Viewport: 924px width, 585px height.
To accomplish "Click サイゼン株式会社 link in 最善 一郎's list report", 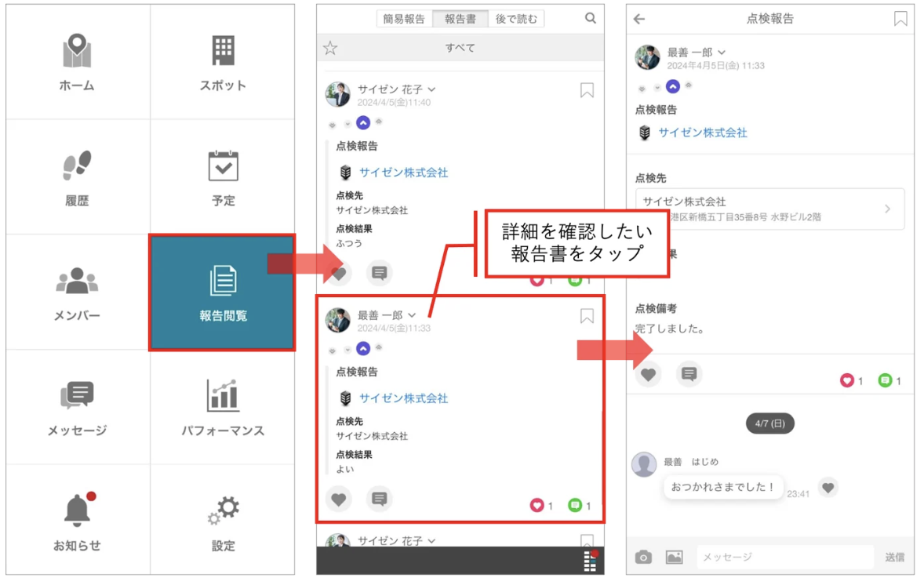I will pos(404,398).
